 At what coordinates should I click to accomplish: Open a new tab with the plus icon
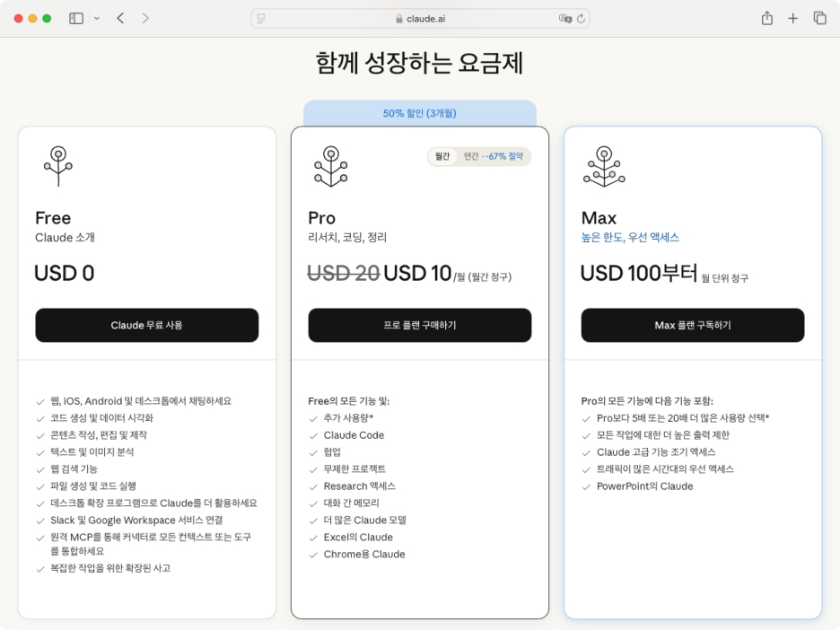pos(792,18)
